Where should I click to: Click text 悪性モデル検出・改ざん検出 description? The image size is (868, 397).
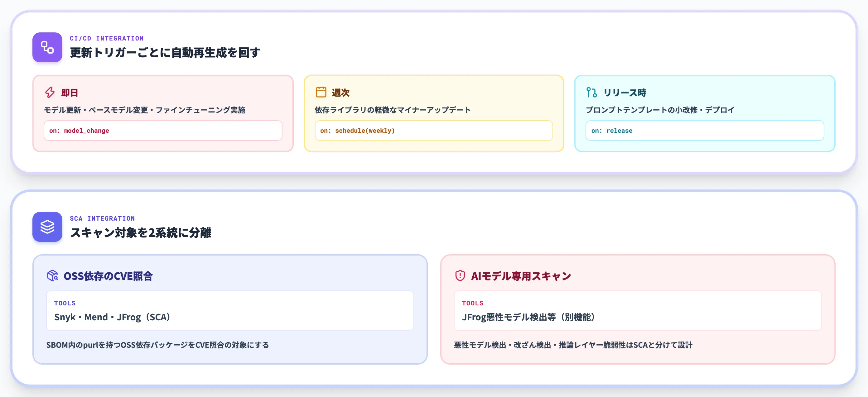(573, 345)
